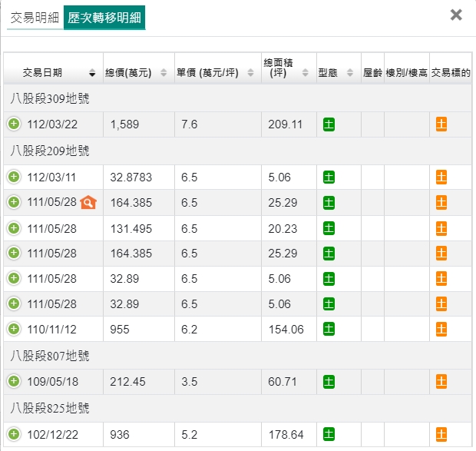Click orange transaction target icon in 112/03/11 row
The height and width of the screenshot is (451, 476).
pos(441,177)
